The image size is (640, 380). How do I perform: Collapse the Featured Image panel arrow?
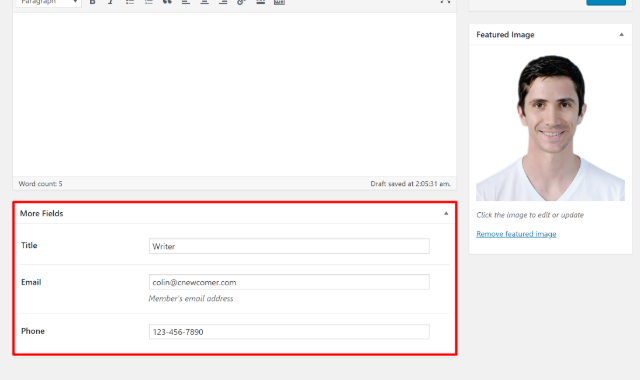pyautogui.click(x=621, y=35)
